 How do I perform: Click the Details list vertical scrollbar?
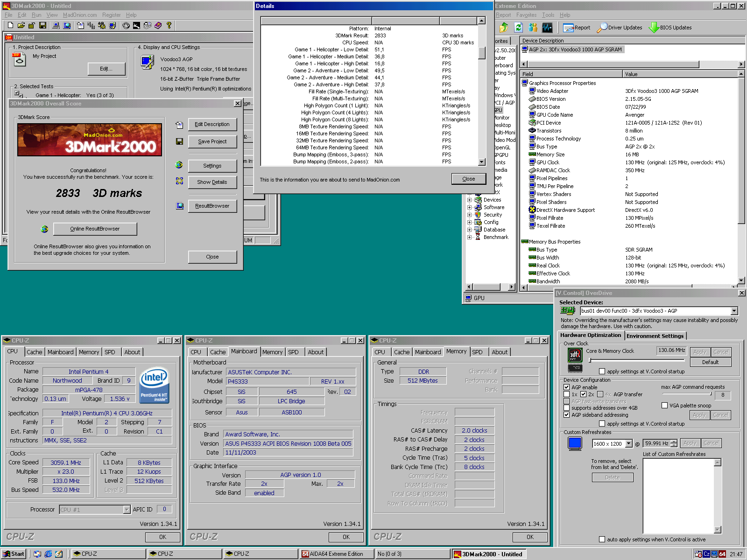click(482, 91)
